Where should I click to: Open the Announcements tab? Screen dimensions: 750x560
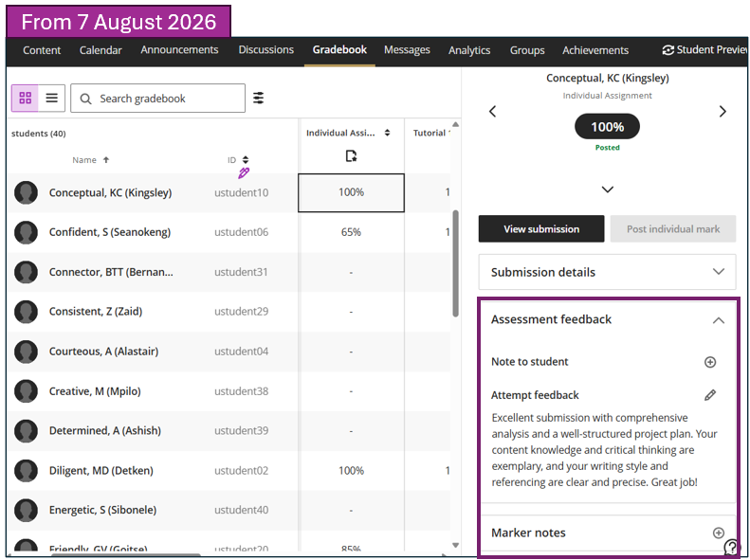point(179,49)
